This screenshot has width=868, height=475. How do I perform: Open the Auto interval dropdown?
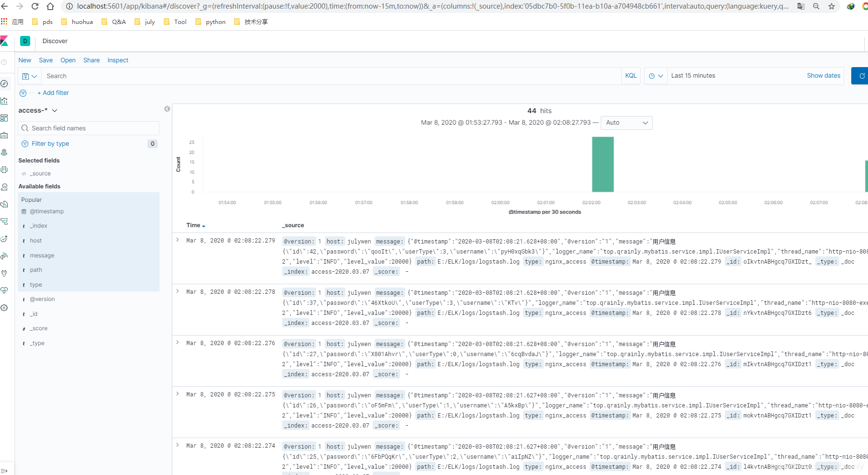tap(626, 123)
